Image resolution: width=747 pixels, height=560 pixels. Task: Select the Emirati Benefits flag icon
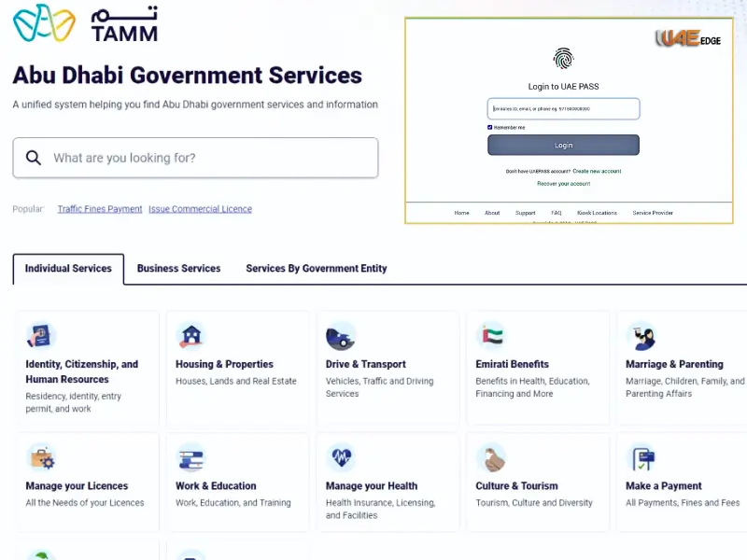pyautogui.click(x=492, y=336)
